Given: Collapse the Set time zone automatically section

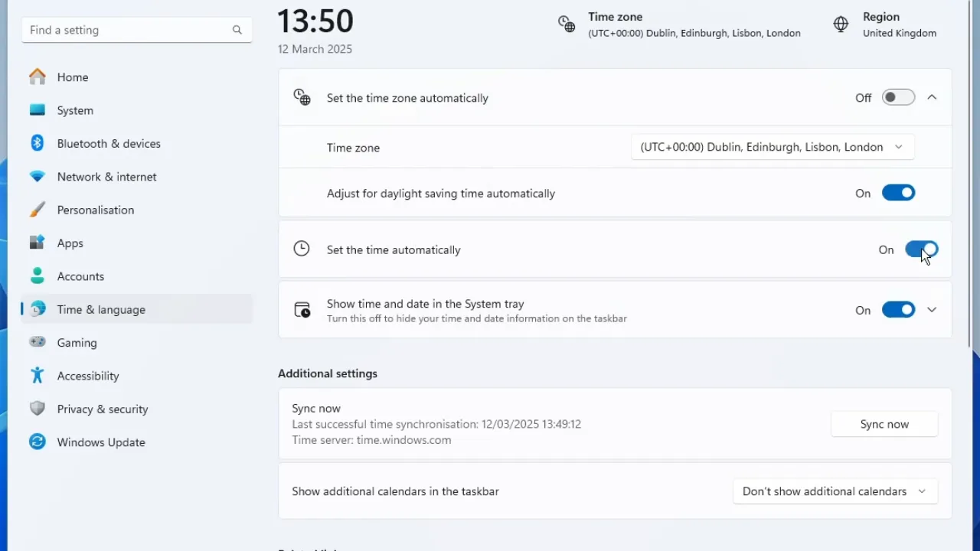Looking at the screenshot, I should click(x=932, y=97).
